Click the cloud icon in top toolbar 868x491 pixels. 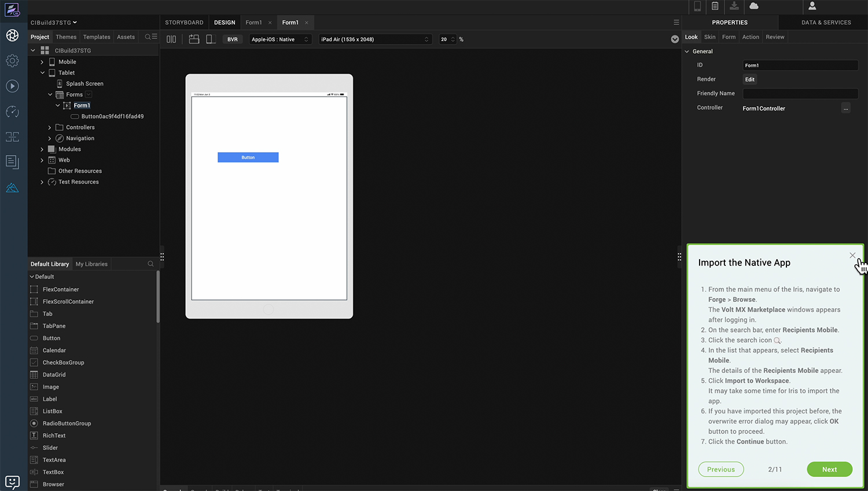(753, 6)
